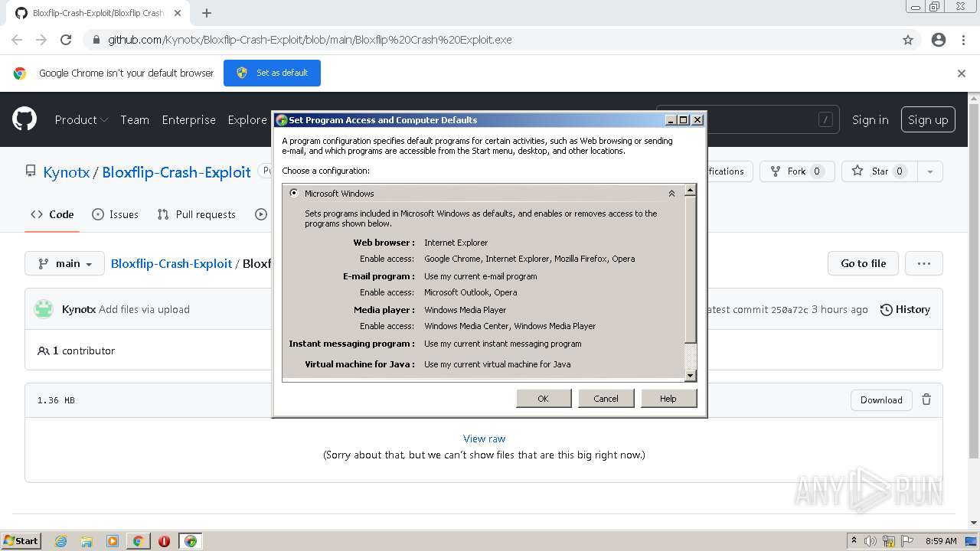Click Set as default in Chrome infobar
The image size is (980, 551).
272,73
